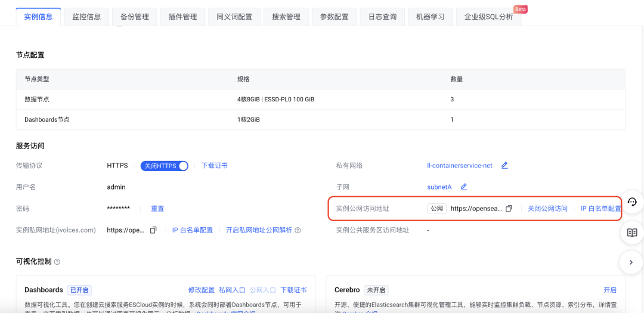
Task: Toggle the 关闭HTTPS switch
Action: click(x=165, y=166)
